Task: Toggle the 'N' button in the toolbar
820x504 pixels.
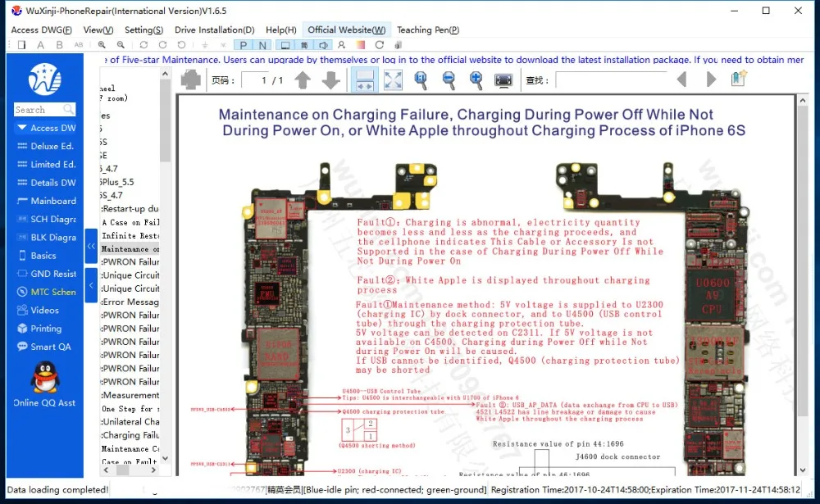Action: pyautogui.click(x=262, y=45)
